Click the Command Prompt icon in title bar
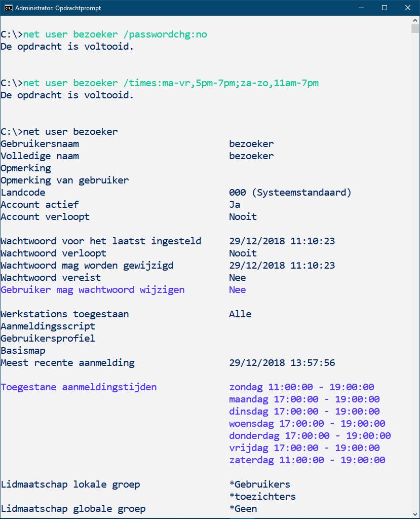 pyautogui.click(x=8, y=8)
